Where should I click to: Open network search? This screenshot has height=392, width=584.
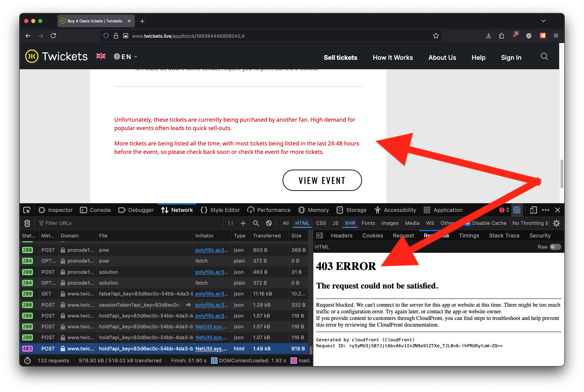(256, 223)
